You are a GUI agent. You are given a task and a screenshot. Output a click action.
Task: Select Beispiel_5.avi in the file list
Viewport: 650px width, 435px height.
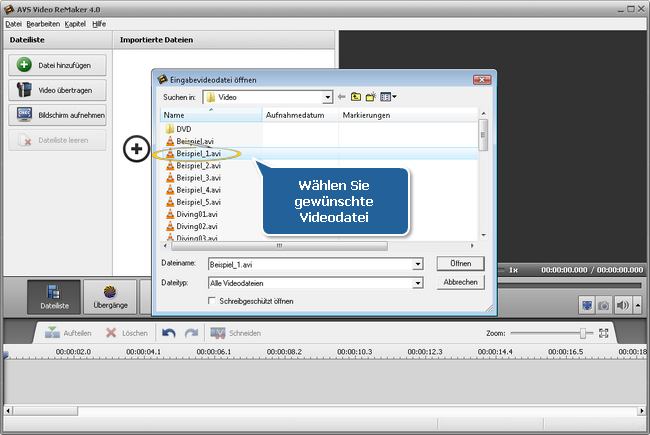pos(193,202)
